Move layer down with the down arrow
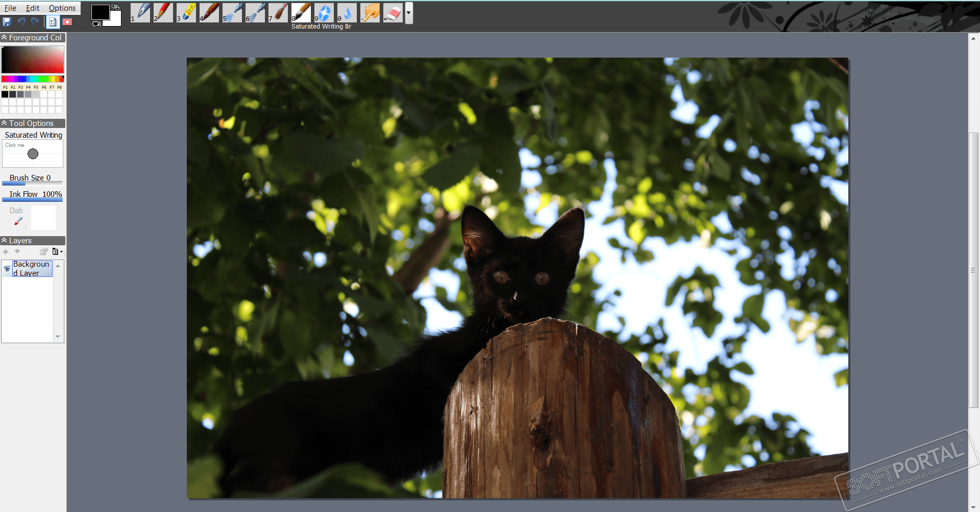Image resolution: width=980 pixels, height=512 pixels. pos(17,251)
